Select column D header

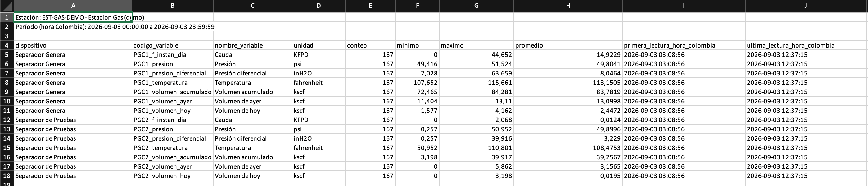[x=319, y=6]
